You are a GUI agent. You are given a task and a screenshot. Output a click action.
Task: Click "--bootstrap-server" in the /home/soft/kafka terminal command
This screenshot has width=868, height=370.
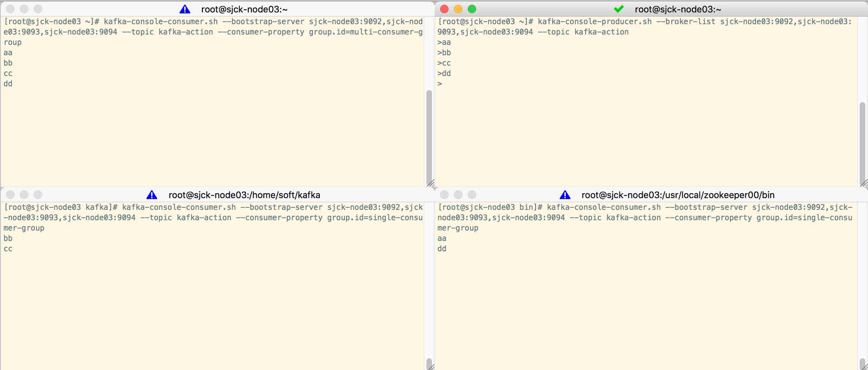[x=282, y=207]
